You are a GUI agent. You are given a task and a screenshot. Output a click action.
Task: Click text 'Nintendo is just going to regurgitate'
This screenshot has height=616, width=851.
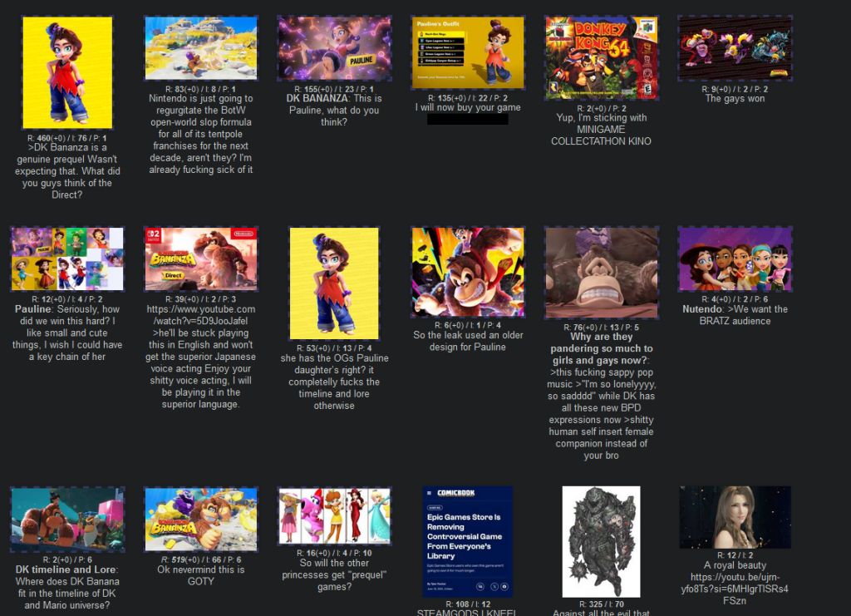(201, 104)
